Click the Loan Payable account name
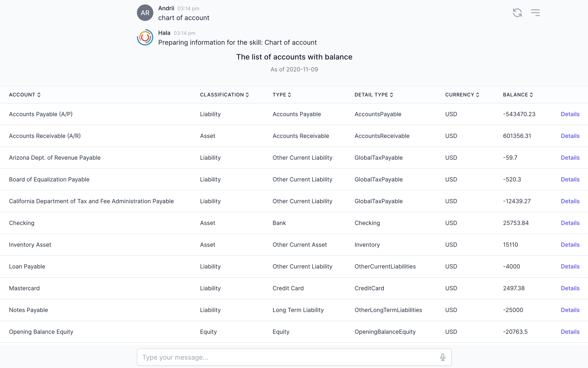The width and height of the screenshot is (588, 368). pyautogui.click(x=27, y=267)
